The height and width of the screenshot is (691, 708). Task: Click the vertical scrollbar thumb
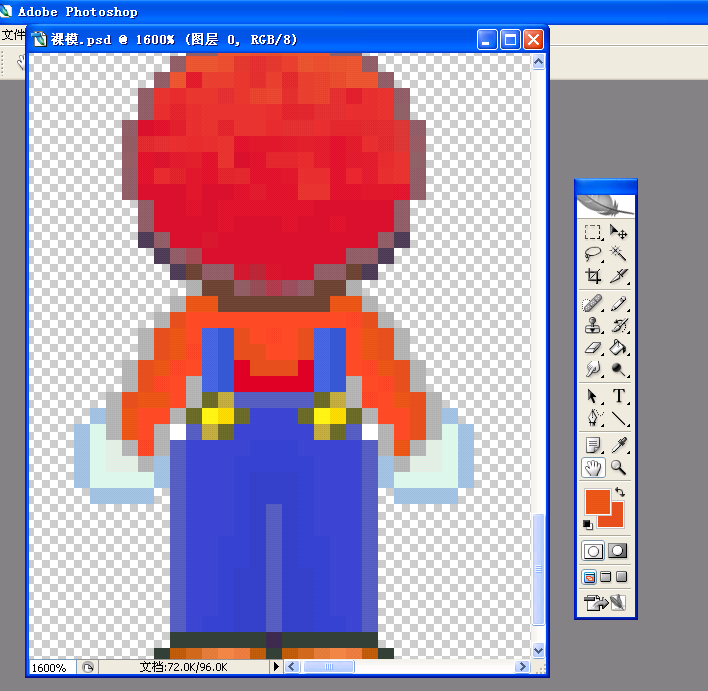538,570
